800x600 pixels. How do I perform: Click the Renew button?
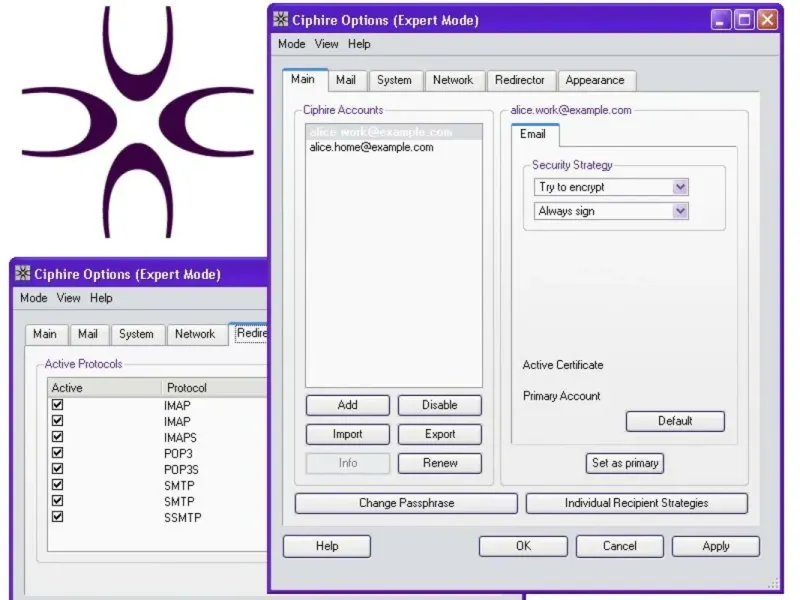click(439, 463)
